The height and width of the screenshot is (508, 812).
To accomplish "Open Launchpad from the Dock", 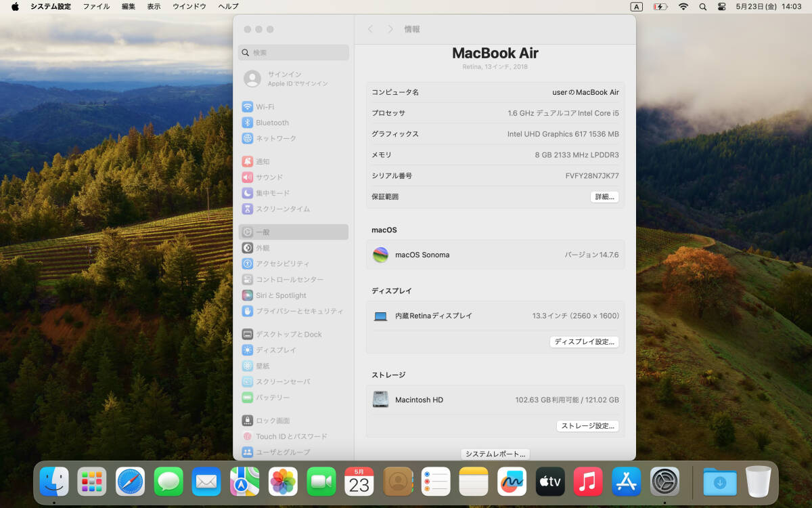I will point(91,482).
